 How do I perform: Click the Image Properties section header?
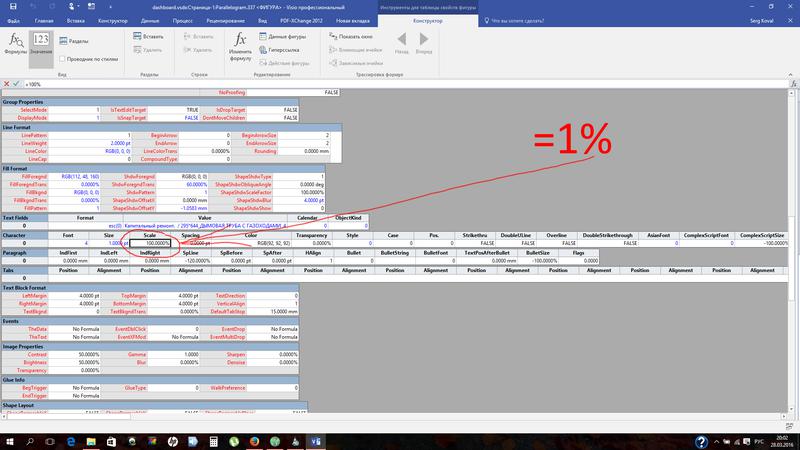(x=150, y=346)
